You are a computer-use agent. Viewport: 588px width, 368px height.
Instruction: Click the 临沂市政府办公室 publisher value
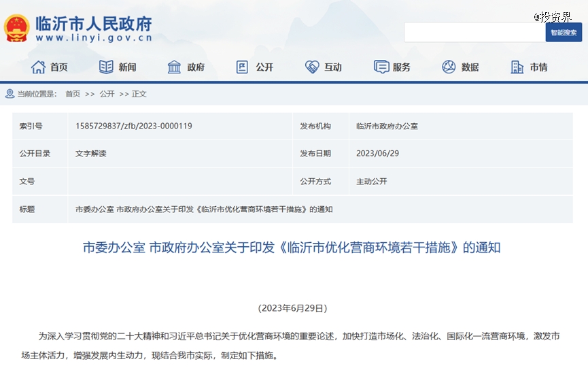(x=387, y=126)
